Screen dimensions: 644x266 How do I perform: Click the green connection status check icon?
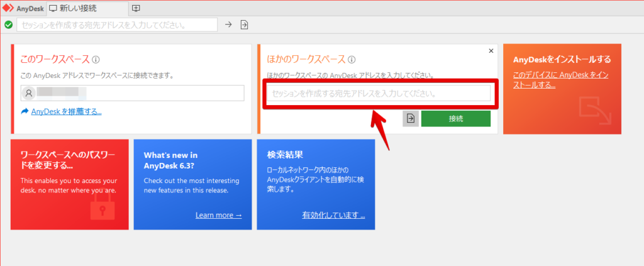pyautogui.click(x=9, y=25)
